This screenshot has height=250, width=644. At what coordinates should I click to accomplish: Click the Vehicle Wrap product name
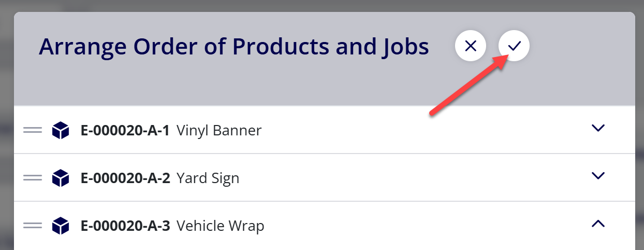[220, 226]
